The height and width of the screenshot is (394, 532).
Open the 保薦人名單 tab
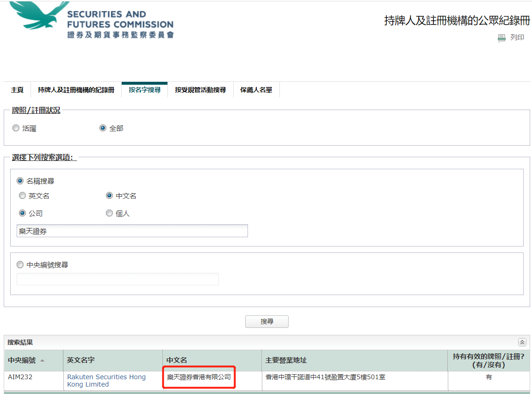256,90
